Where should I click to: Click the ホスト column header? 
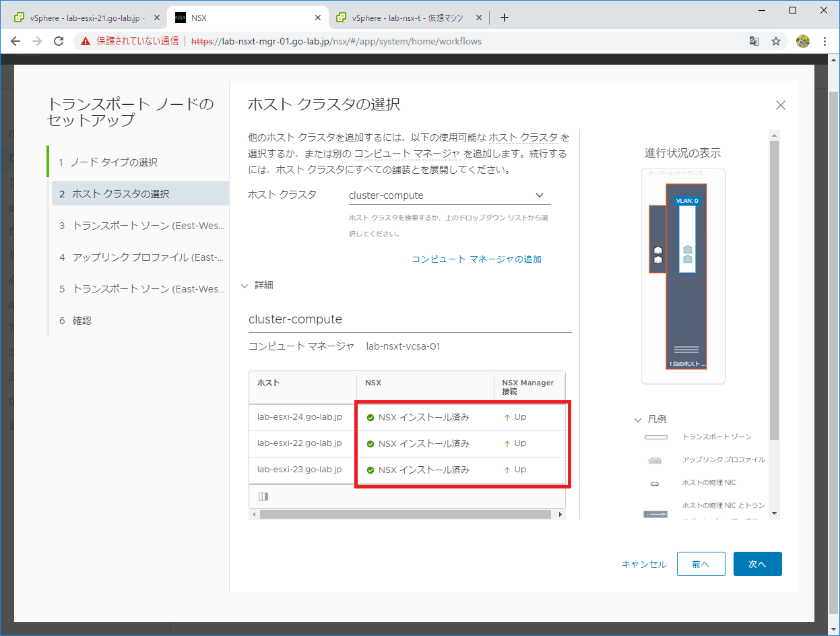[x=302, y=387]
